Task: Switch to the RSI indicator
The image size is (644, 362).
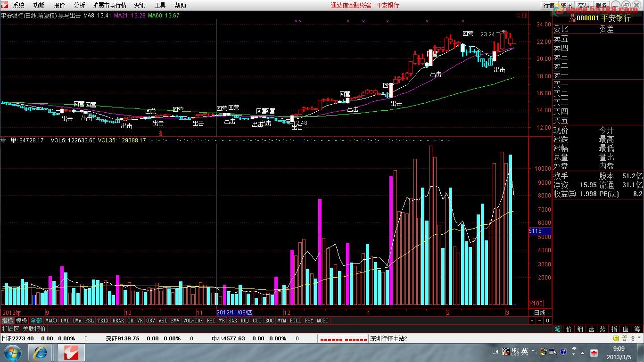Action: [x=211, y=321]
